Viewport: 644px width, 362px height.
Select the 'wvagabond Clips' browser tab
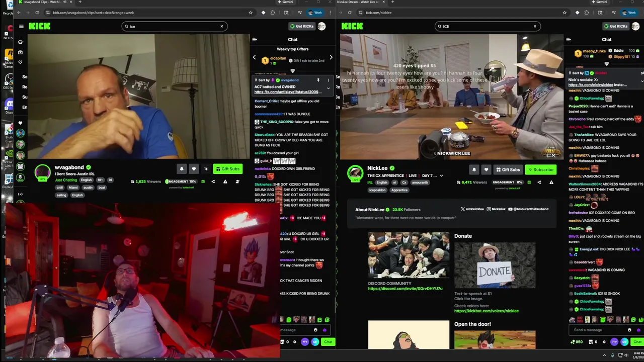[46, 2]
